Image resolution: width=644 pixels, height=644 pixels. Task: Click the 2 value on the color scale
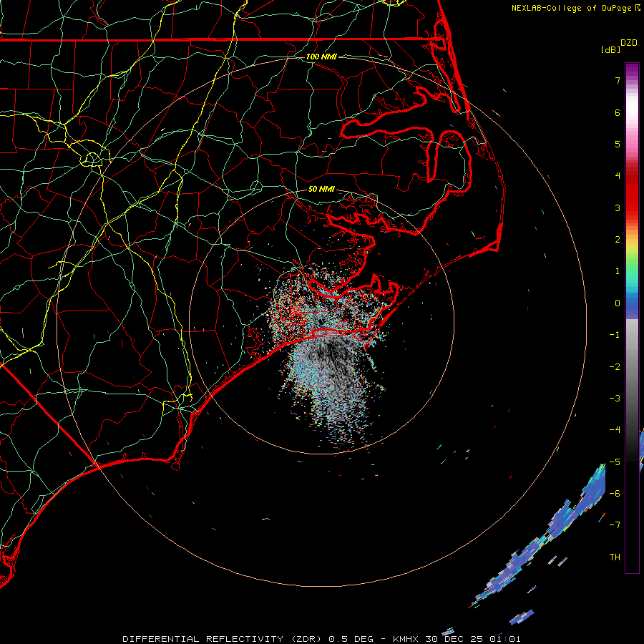(618, 240)
